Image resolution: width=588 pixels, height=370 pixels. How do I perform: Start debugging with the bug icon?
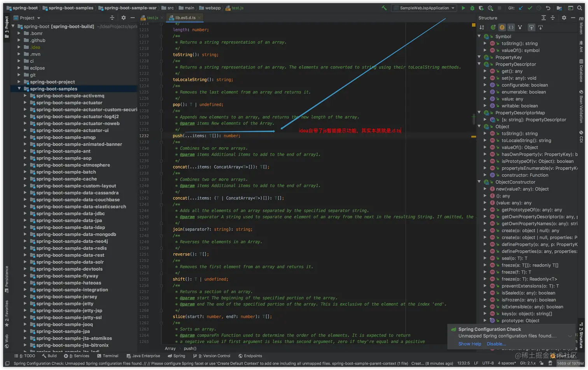[472, 8]
